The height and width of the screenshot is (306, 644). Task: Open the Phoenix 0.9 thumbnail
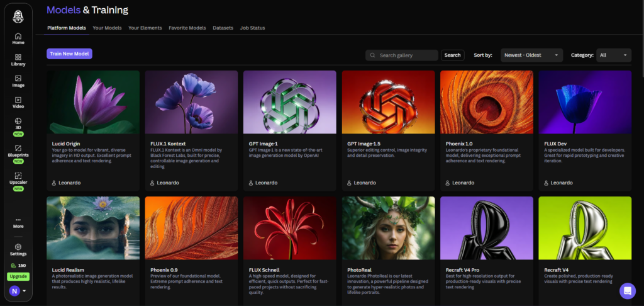191,228
